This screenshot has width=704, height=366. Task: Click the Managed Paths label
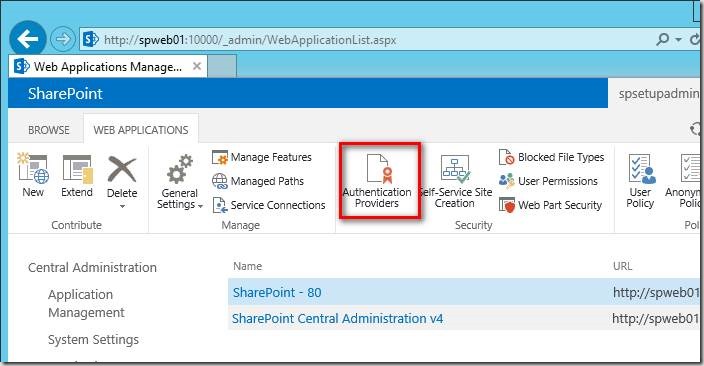click(x=267, y=181)
